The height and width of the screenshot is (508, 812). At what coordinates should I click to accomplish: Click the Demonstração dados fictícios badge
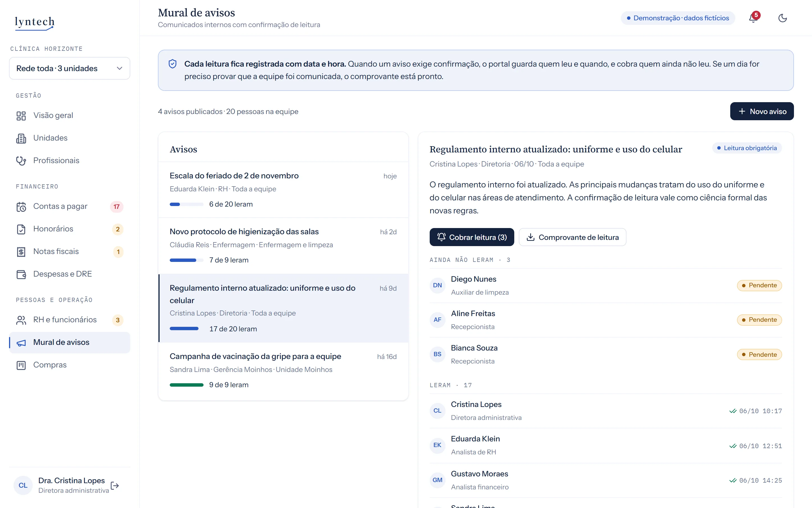coord(678,18)
